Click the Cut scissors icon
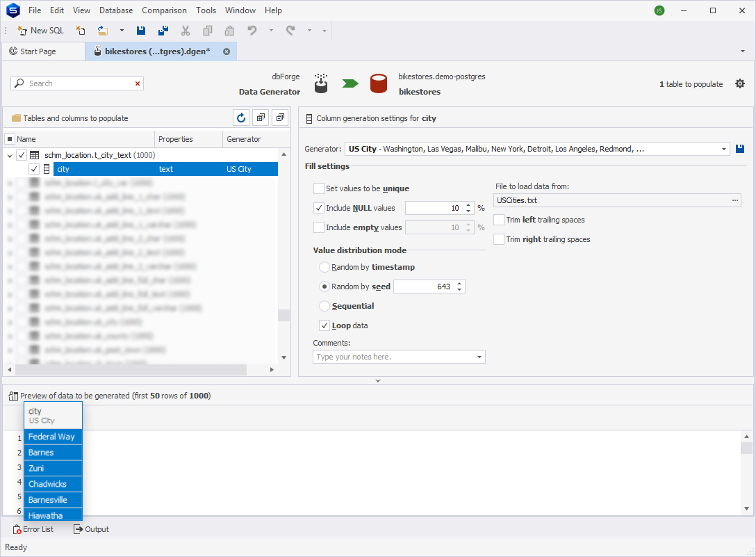Viewport: 756px width, 557px height. (x=185, y=31)
